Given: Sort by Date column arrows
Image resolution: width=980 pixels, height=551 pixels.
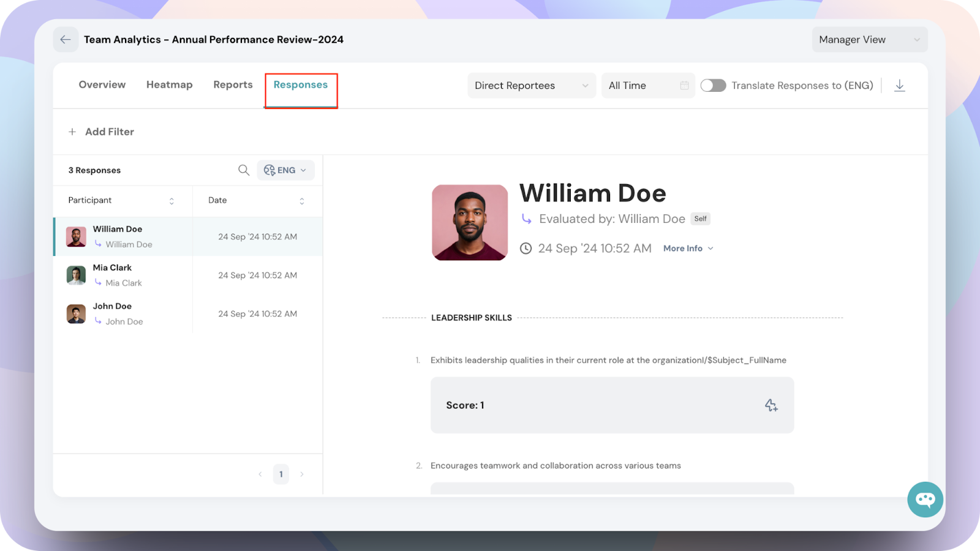Looking at the screenshot, I should pos(302,201).
